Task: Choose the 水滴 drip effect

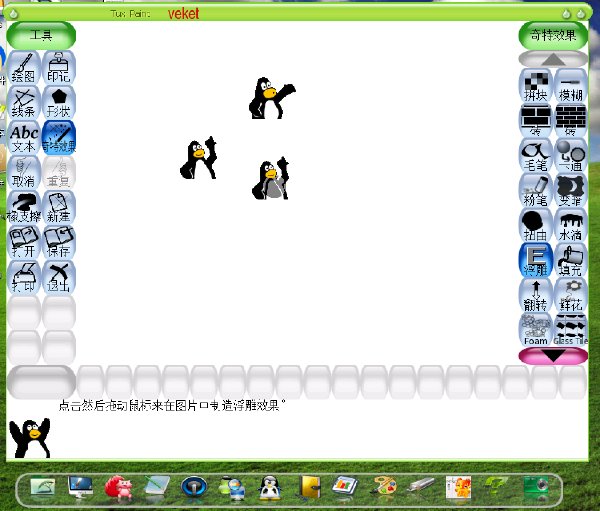Action: tap(571, 225)
